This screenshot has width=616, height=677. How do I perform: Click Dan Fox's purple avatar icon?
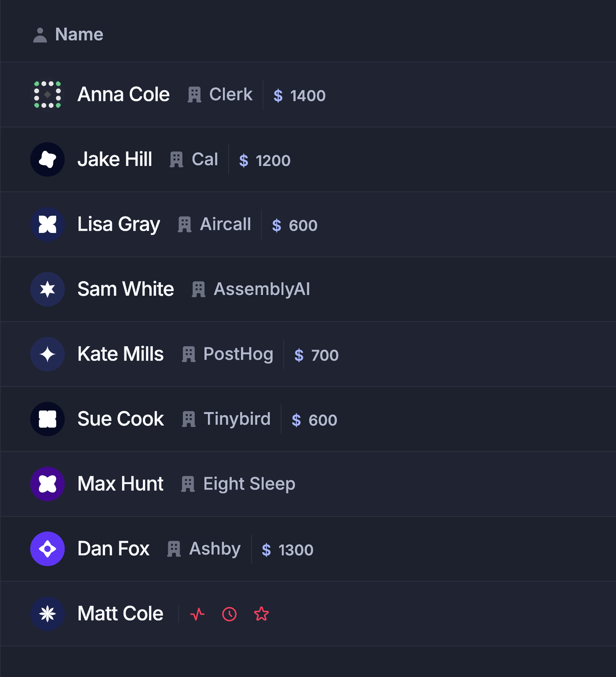click(47, 549)
